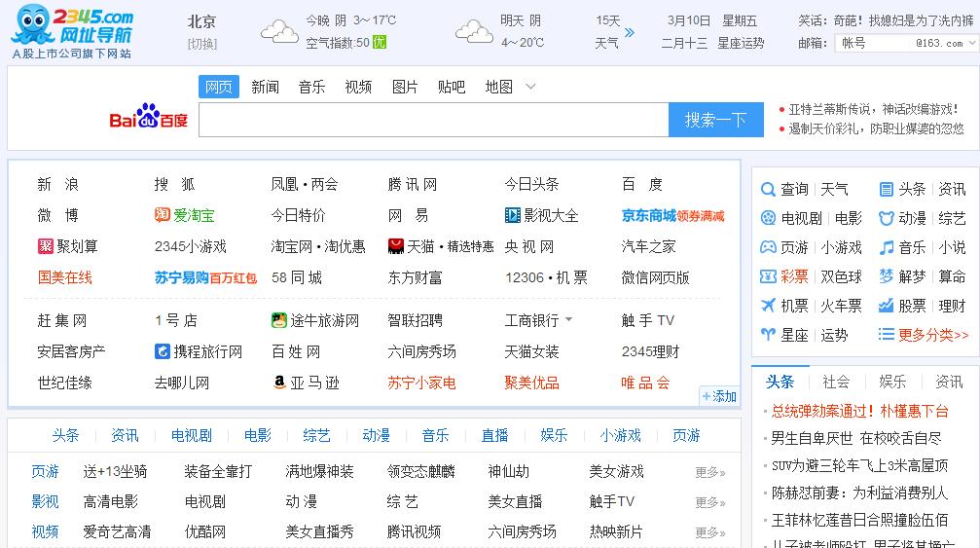Click the 头条 news page icon

886,190
